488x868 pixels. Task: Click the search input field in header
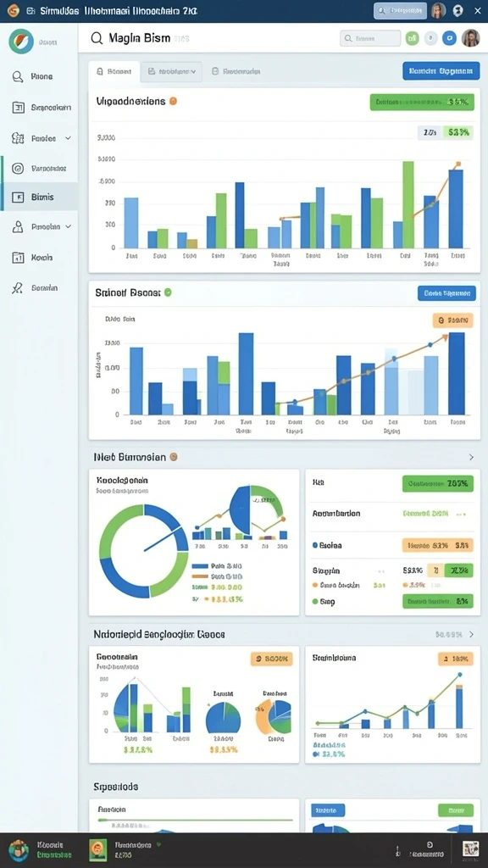(x=370, y=38)
